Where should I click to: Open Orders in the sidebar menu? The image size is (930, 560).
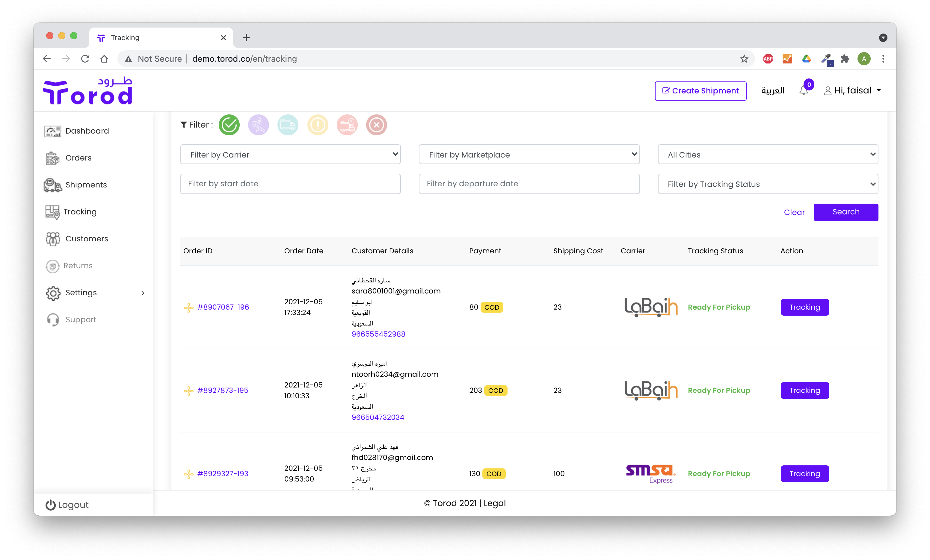(78, 158)
